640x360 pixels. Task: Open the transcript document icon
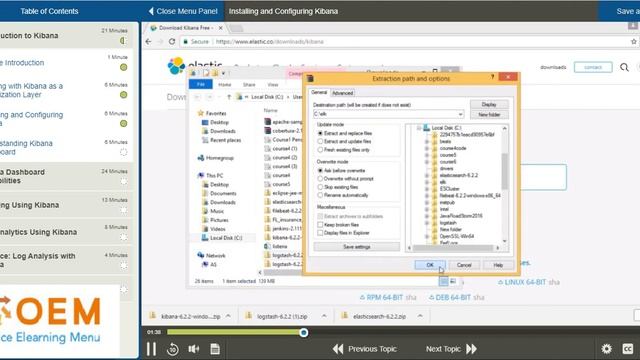coord(215,349)
